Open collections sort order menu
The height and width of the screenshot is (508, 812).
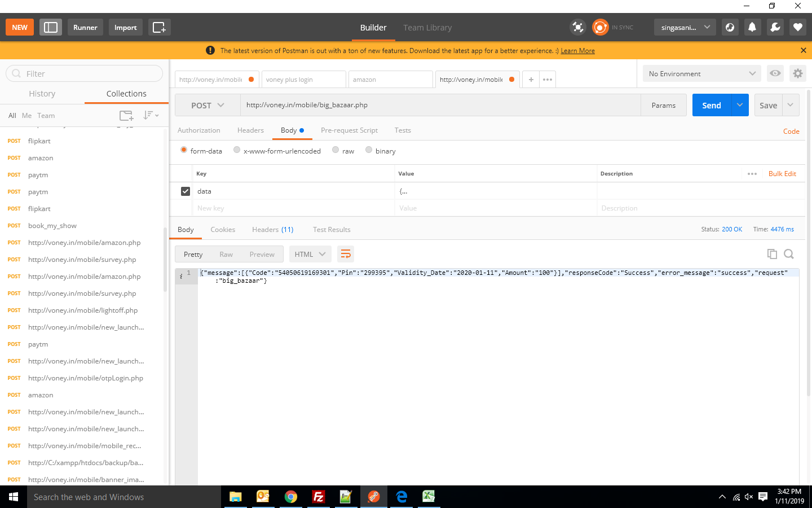tap(151, 115)
